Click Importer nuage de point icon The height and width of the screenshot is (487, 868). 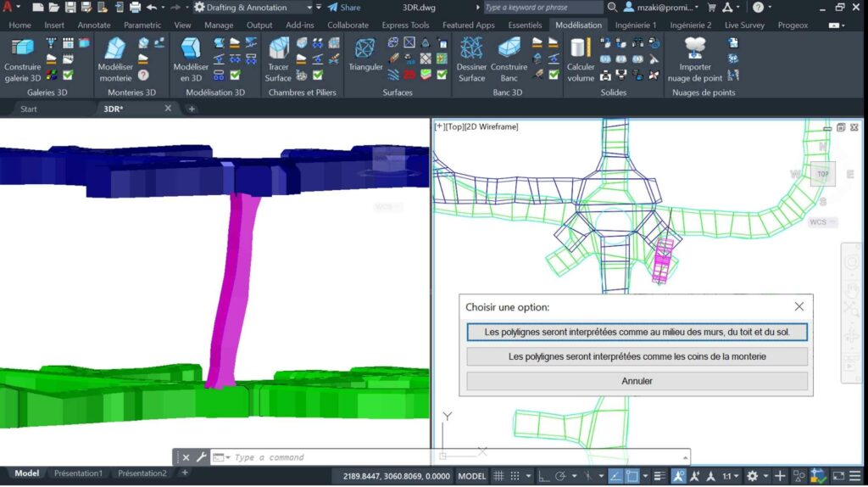click(x=695, y=60)
